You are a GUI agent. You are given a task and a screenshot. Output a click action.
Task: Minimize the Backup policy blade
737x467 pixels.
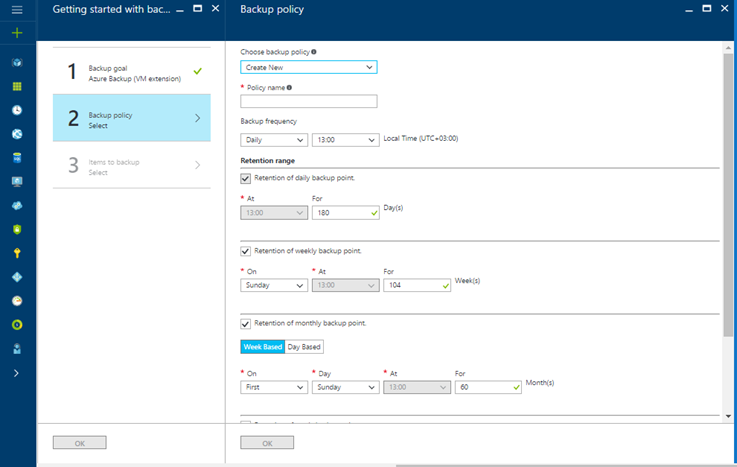689,10
